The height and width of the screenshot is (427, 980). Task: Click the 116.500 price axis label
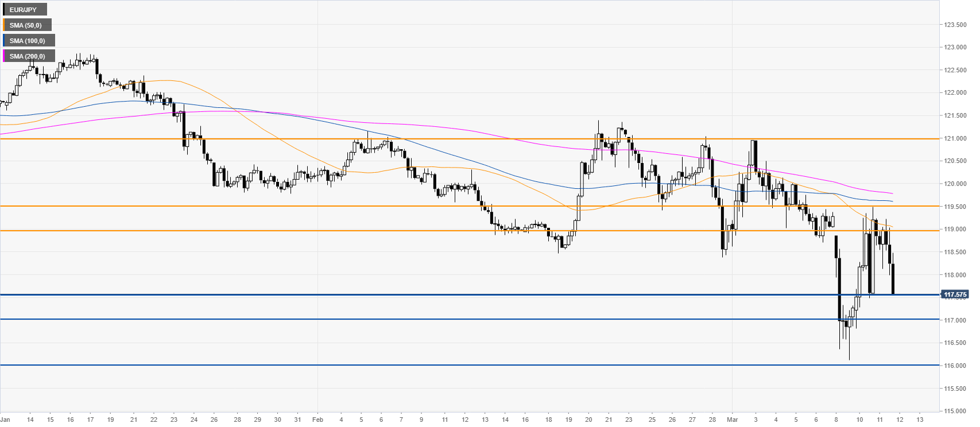955,343
